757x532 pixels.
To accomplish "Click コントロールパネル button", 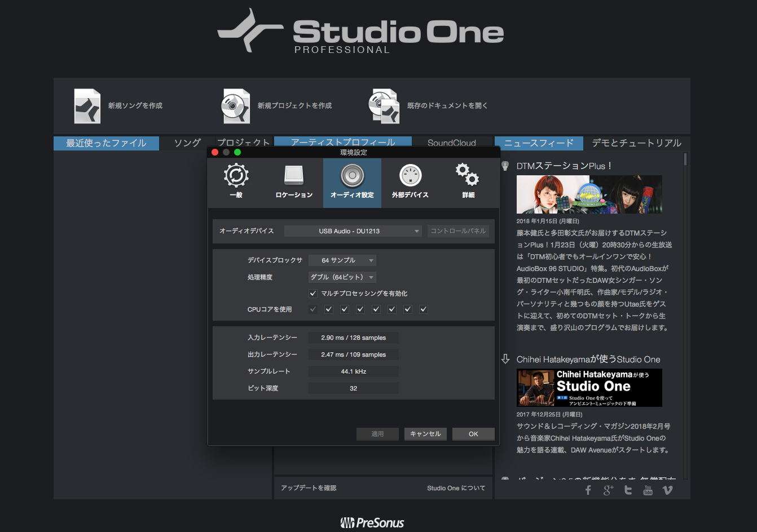I will tap(458, 231).
